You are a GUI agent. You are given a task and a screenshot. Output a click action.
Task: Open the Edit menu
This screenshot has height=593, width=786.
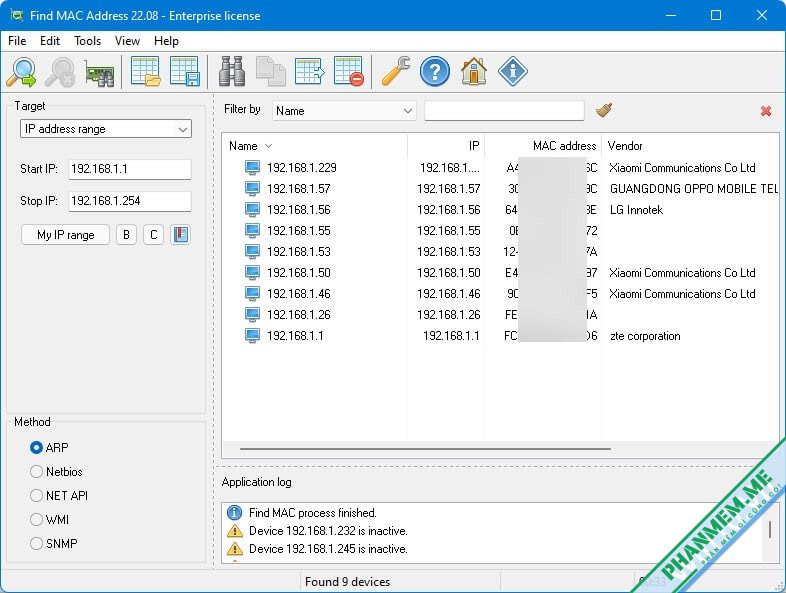point(50,41)
